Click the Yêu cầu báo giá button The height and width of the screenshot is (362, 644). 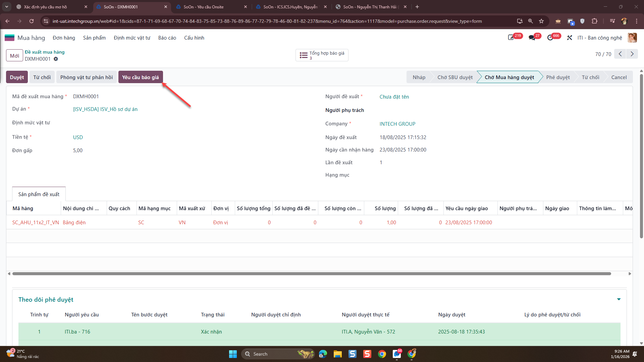click(x=141, y=77)
